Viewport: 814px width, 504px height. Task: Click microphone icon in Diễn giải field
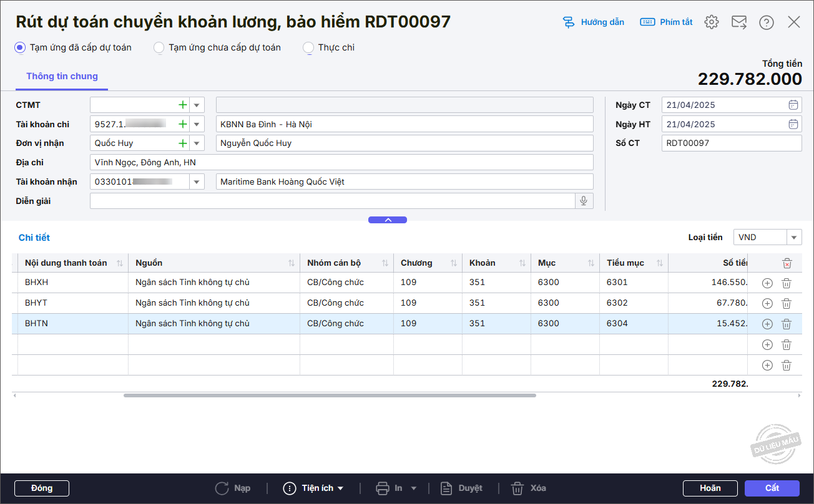584,201
